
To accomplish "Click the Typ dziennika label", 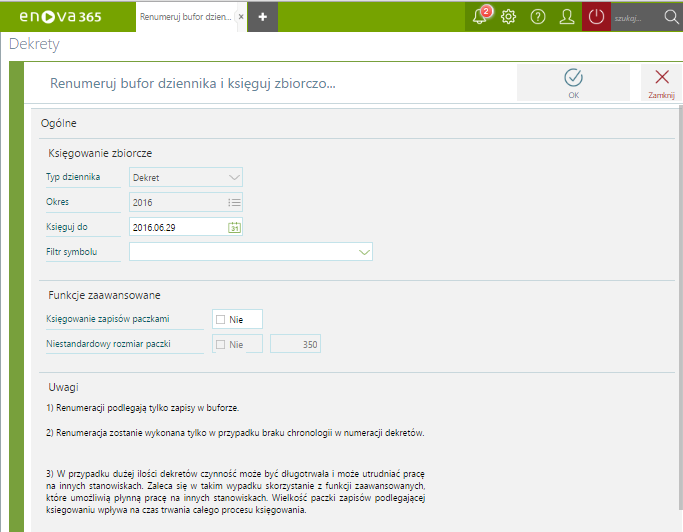I will pos(73,177).
